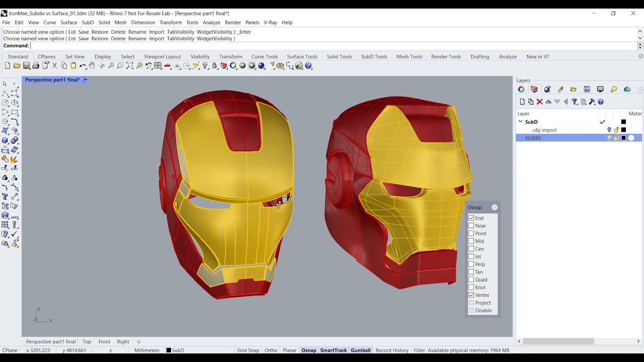644x362 pixels.
Task: Open the SubD menu
Action: [x=88, y=23]
